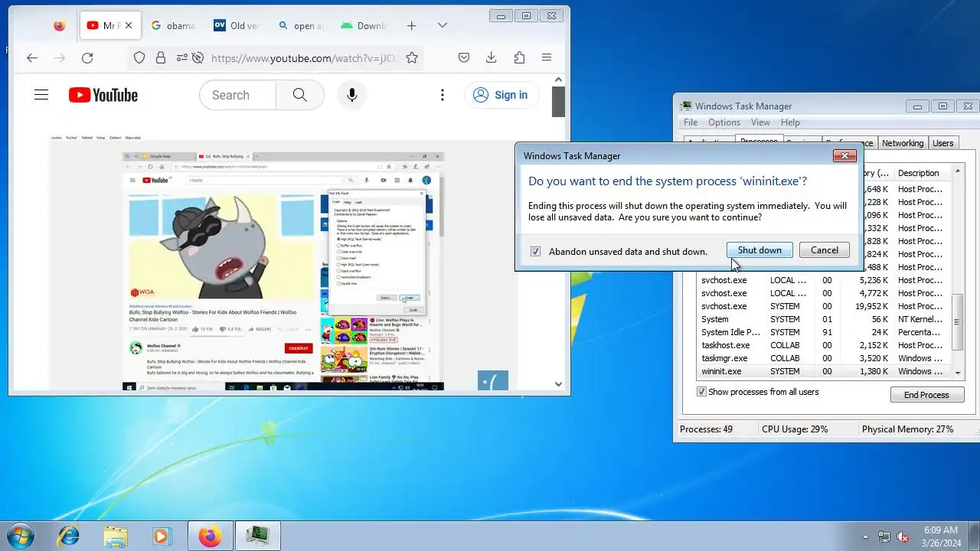This screenshot has width=980, height=551.
Task: Open the Task Manager File menu
Action: click(691, 122)
